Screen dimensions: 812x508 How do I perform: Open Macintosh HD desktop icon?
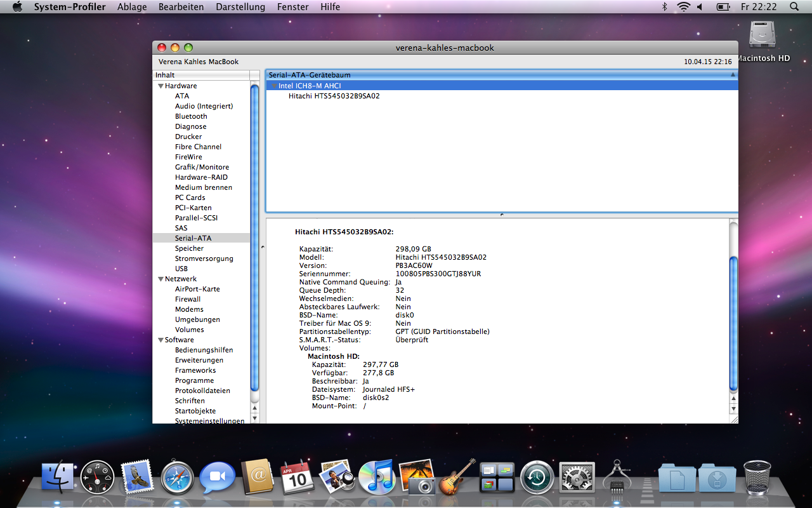click(763, 41)
